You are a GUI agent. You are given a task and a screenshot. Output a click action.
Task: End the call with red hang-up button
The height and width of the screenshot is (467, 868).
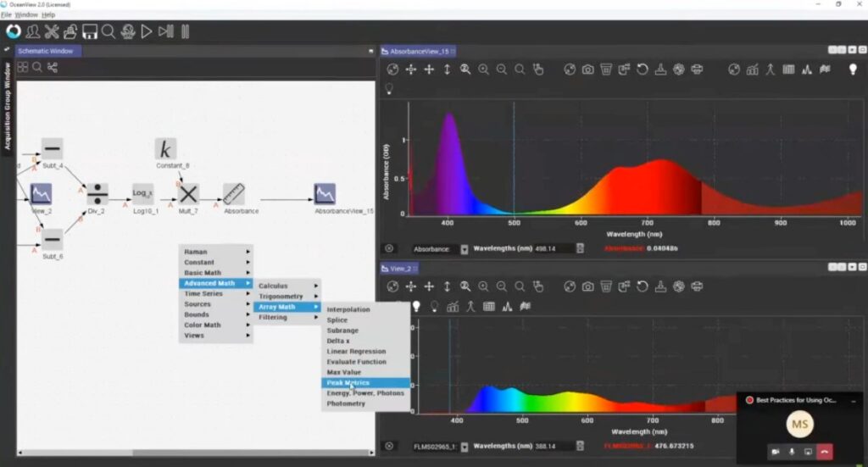pyautogui.click(x=824, y=452)
